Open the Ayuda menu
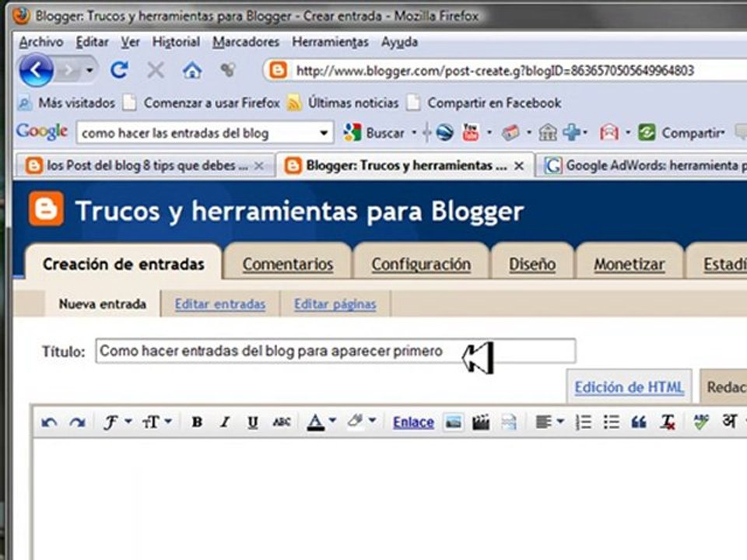This screenshot has height=560, width=747. 399,42
